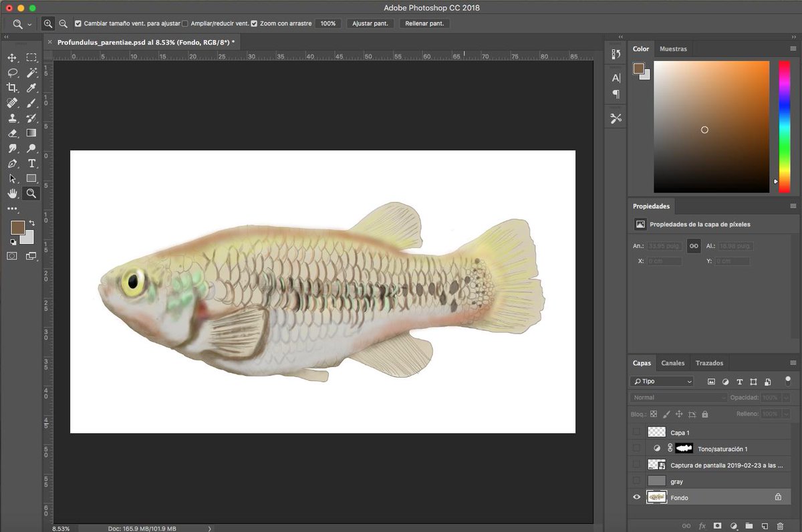802x532 pixels.
Task: Open the Normal blending mode dropdown
Action: pos(678,398)
